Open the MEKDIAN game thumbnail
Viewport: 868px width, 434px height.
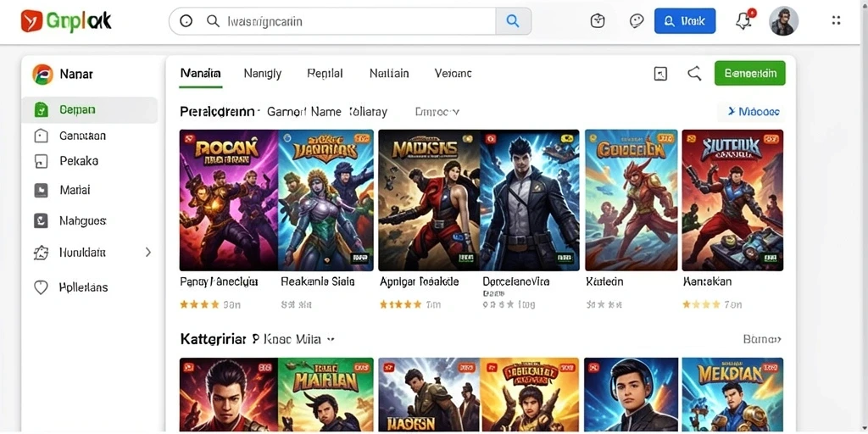point(732,395)
